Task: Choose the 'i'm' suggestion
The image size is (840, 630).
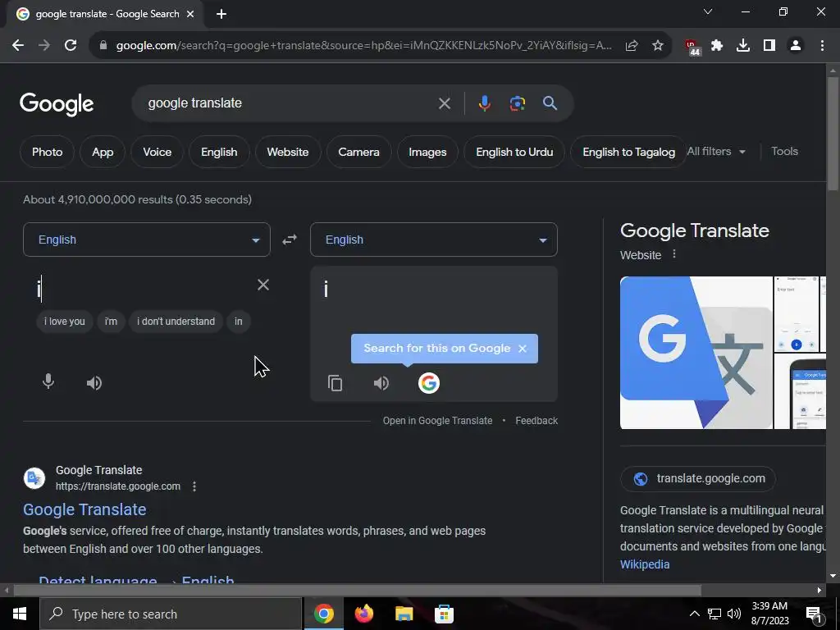Action: tap(111, 322)
